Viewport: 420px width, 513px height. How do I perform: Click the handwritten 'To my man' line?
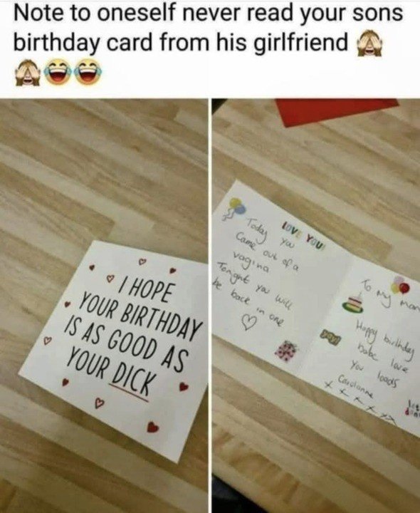point(389,296)
